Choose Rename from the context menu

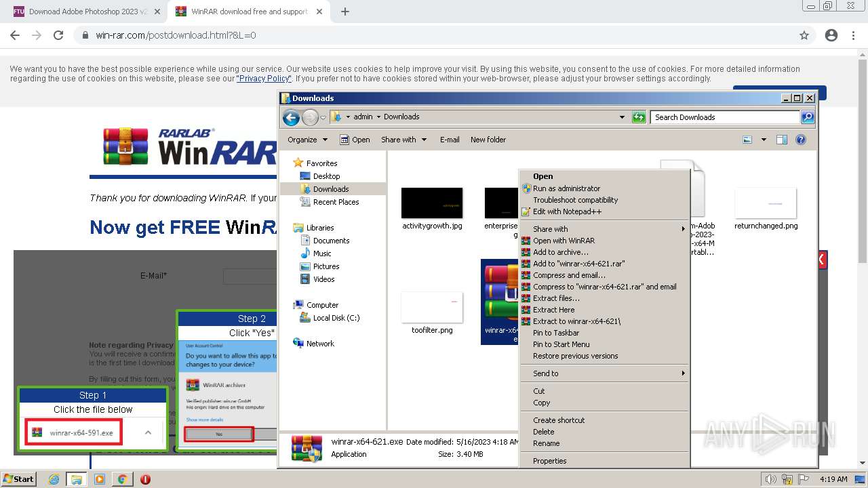[605, 443]
